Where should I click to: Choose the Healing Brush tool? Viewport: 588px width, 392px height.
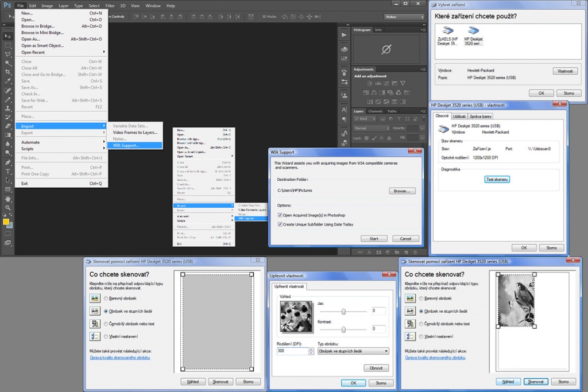point(7,90)
